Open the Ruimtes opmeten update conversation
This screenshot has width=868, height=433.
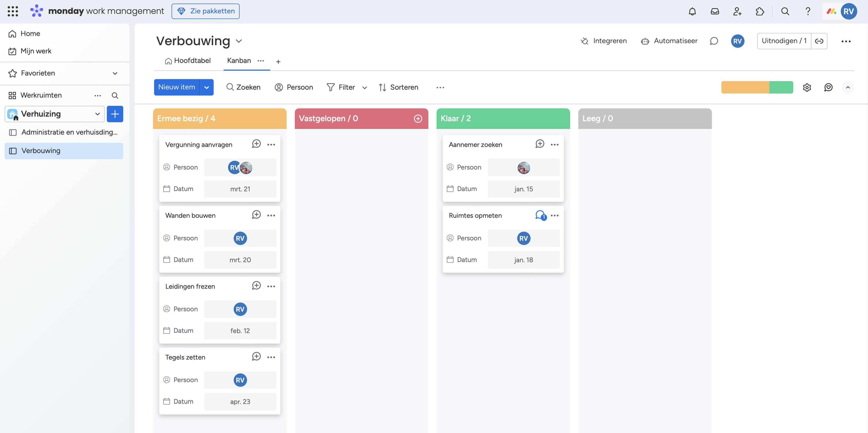(541, 215)
